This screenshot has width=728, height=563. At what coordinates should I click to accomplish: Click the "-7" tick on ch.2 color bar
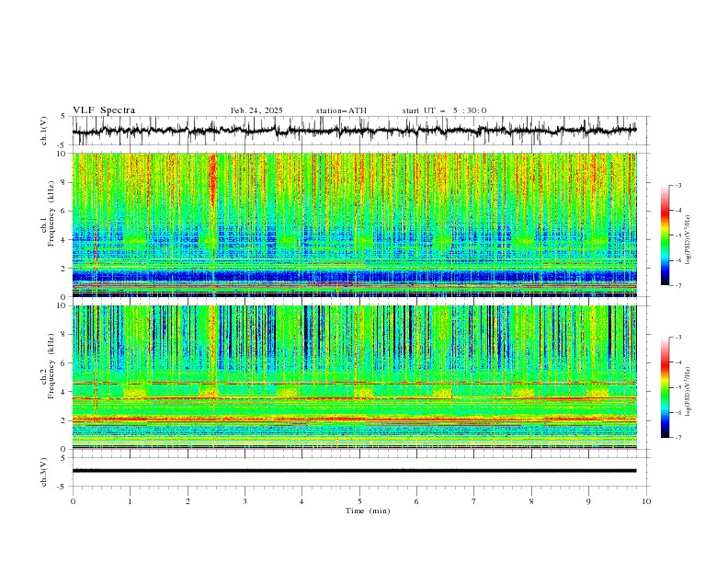pyautogui.click(x=677, y=438)
